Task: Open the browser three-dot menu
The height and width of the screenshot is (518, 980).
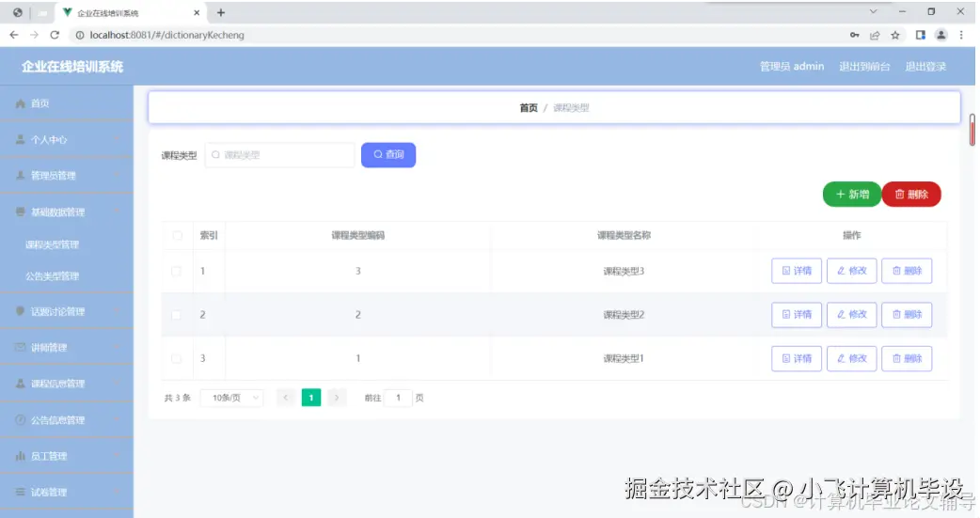Action: point(961,35)
